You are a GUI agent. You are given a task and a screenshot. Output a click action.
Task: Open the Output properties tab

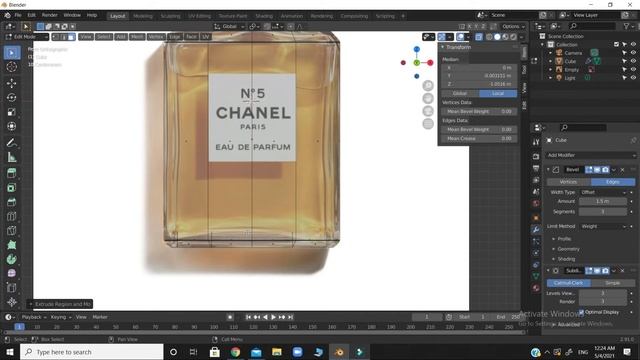coord(536,168)
